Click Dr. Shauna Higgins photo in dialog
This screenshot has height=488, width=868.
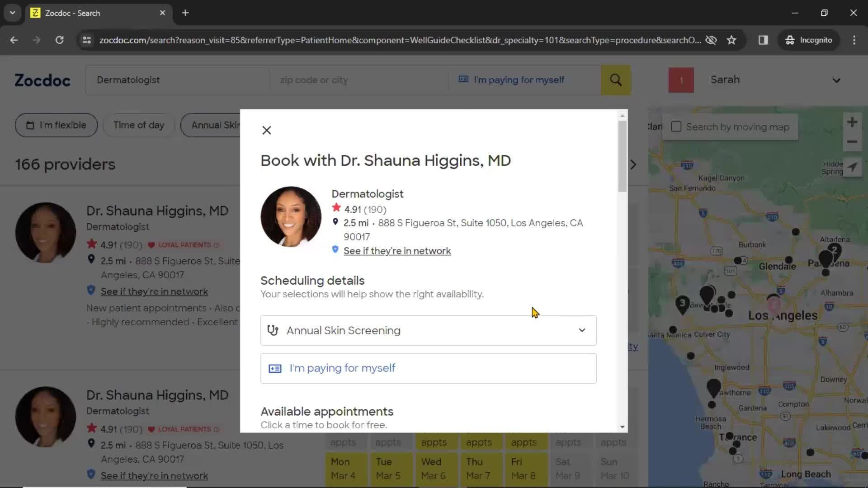click(291, 217)
